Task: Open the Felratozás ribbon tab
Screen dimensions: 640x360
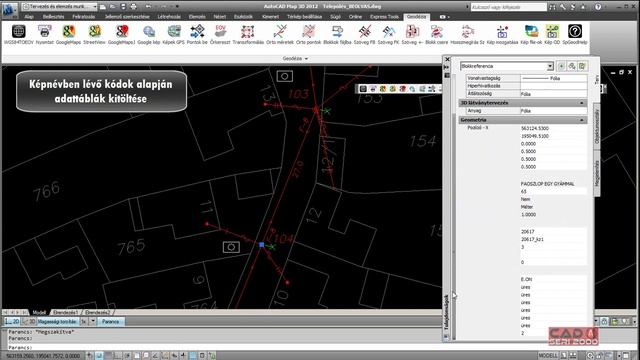Action: [84, 17]
